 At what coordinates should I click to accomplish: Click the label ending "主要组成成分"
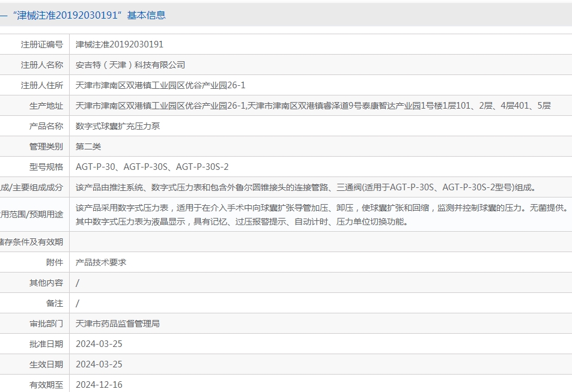[x=32, y=187]
